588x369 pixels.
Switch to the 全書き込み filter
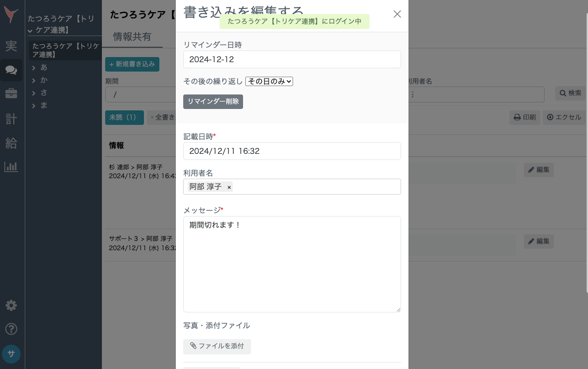(165, 117)
